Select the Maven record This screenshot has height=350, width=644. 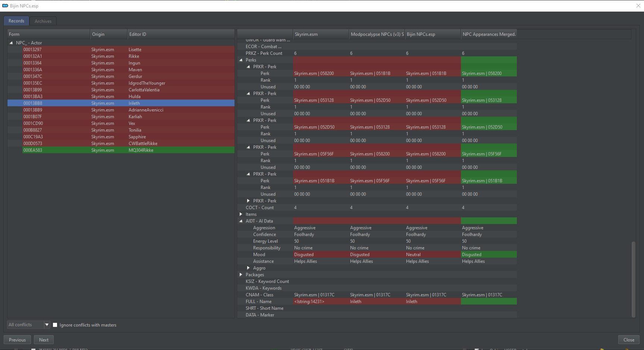point(121,70)
